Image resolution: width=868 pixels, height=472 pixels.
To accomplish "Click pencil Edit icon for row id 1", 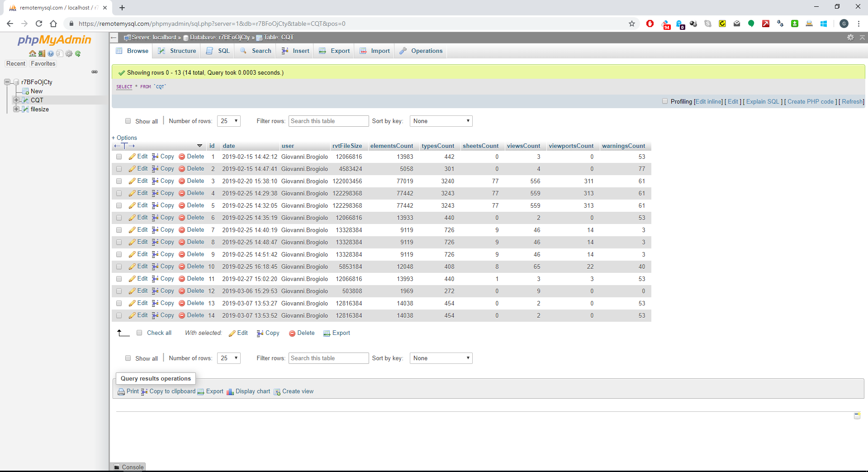I will point(132,157).
